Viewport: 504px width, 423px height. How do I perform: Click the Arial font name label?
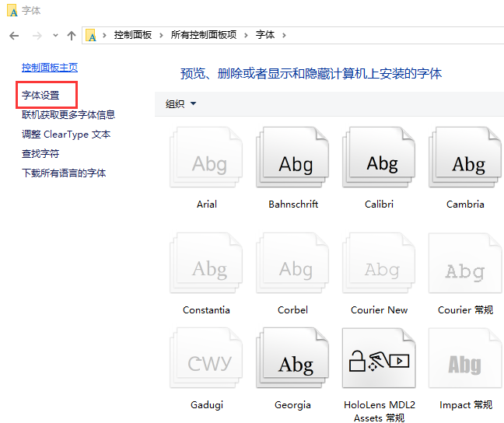207,205
